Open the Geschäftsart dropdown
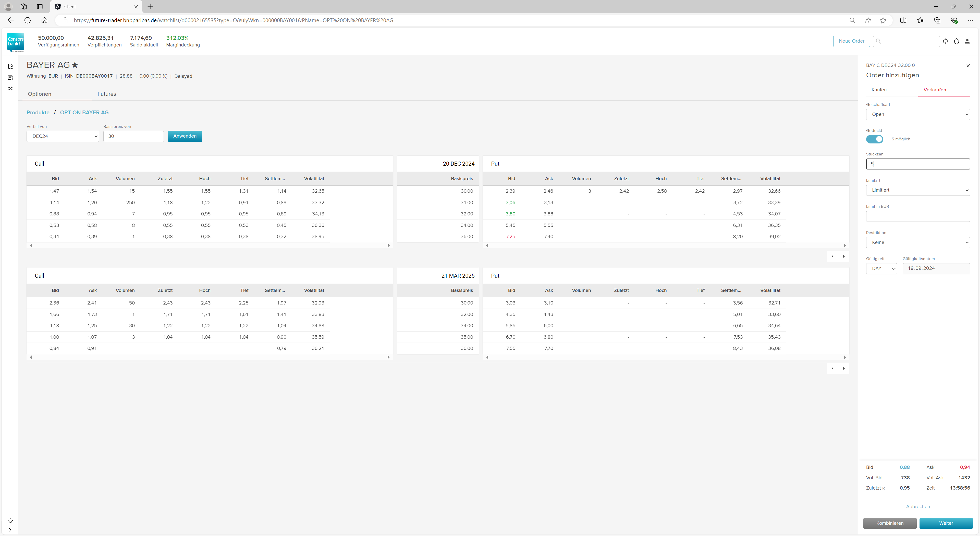The image size is (980, 536). point(918,115)
